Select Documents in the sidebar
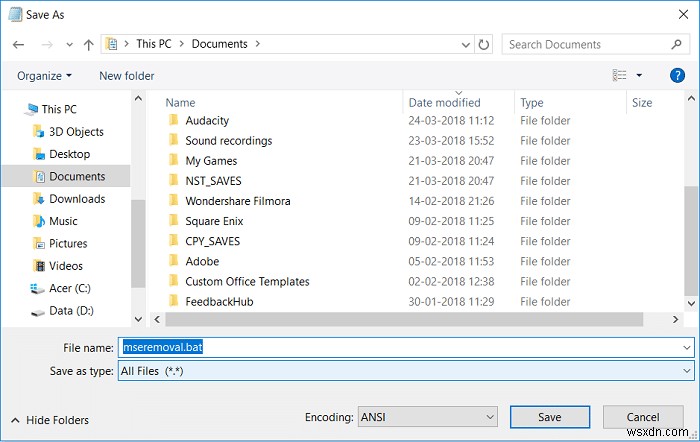 [x=67, y=176]
